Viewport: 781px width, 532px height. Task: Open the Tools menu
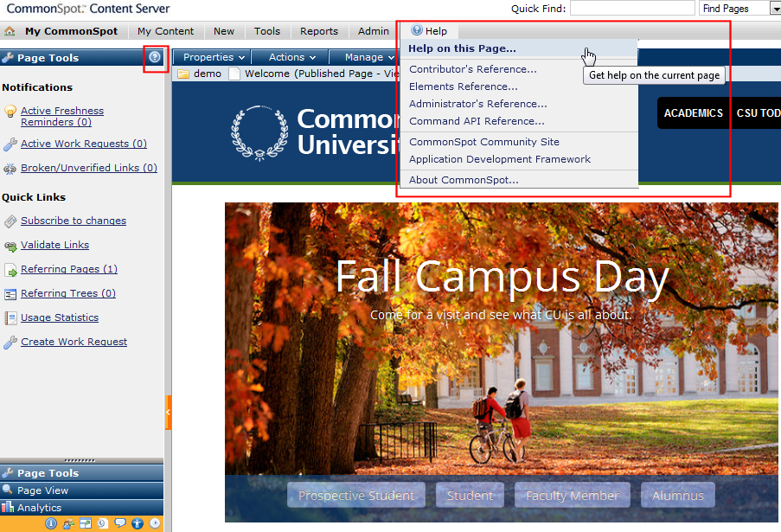[x=267, y=31]
